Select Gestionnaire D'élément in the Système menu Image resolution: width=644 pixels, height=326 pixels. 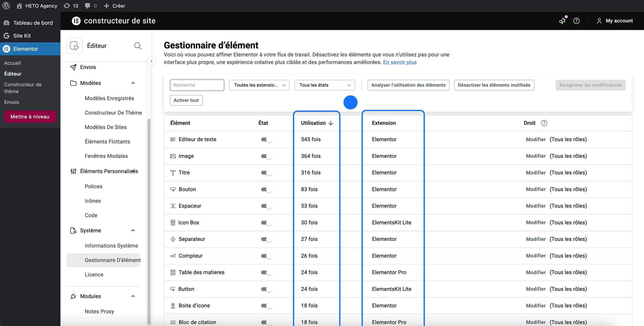(x=112, y=260)
